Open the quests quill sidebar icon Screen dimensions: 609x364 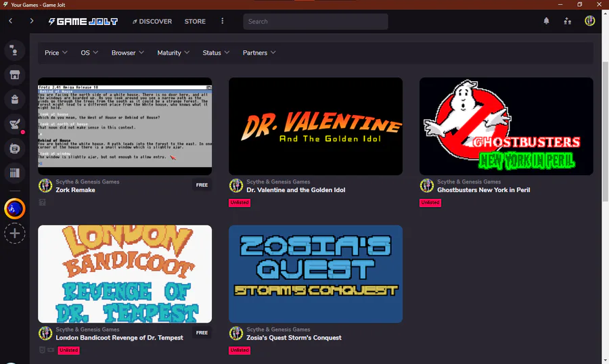[x=15, y=124]
